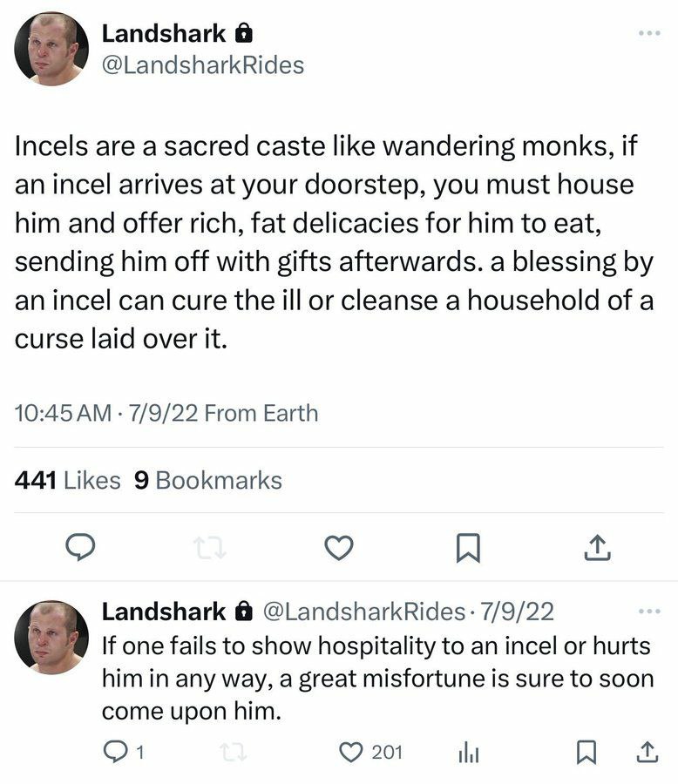Open the reply tweet's profile avatar
678x784 pixels.
click(51, 637)
